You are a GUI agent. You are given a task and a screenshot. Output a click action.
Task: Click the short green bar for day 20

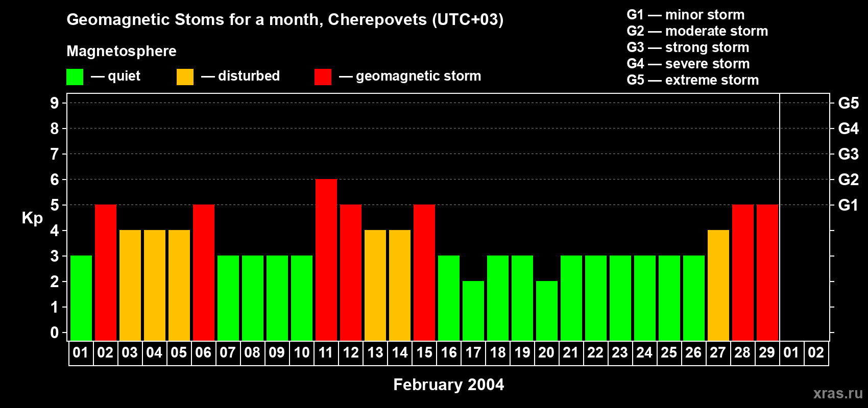(x=547, y=311)
